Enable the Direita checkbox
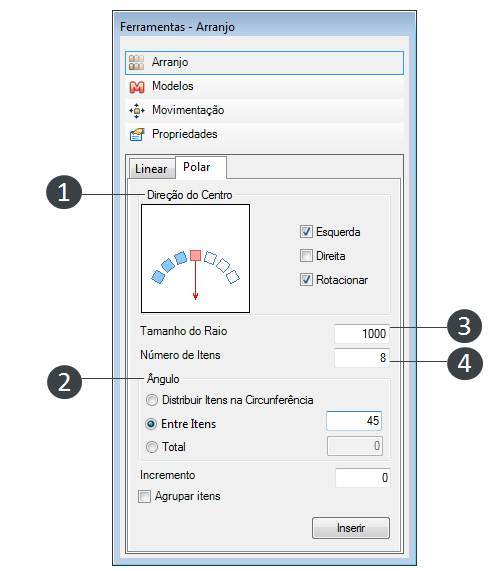 click(x=306, y=256)
